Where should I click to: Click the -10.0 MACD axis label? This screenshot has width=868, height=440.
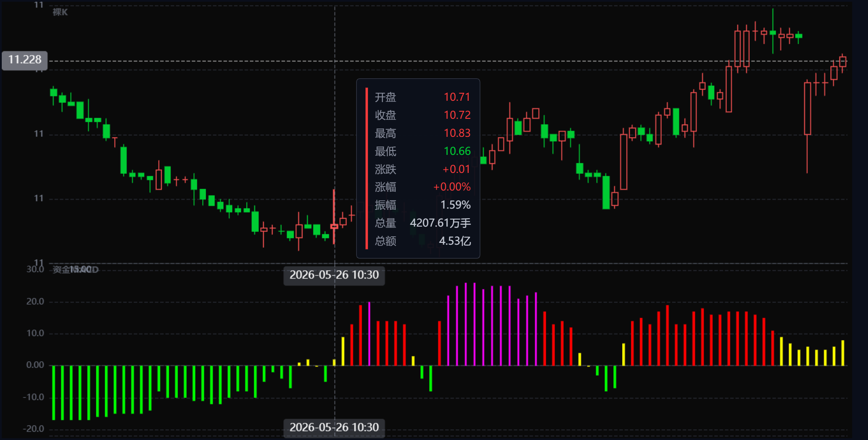click(x=33, y=397)
